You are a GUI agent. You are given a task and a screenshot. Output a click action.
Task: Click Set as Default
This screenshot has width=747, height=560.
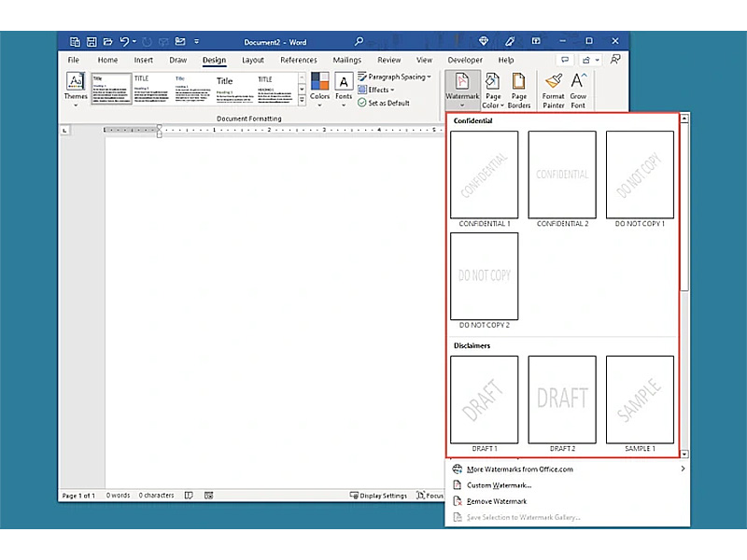(x=384, y=103)
